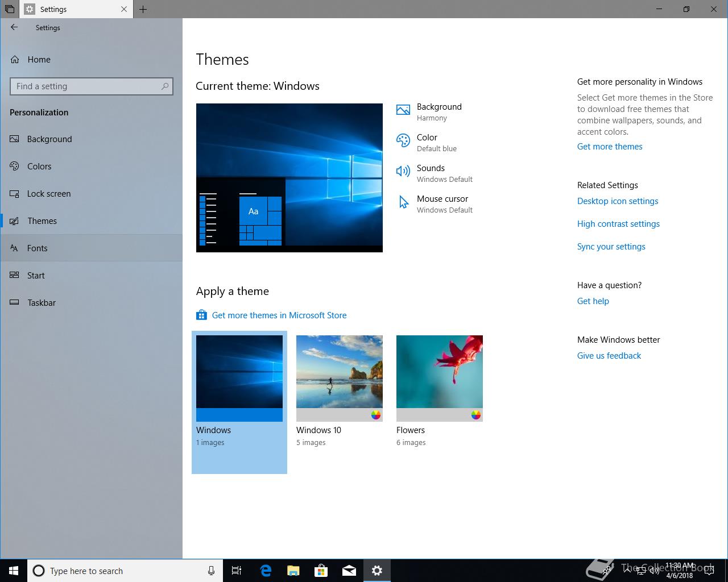The width and height of the screenshot is (728, 582).
Task: Click the current theme preview image
Action: (x=289, y=178)
